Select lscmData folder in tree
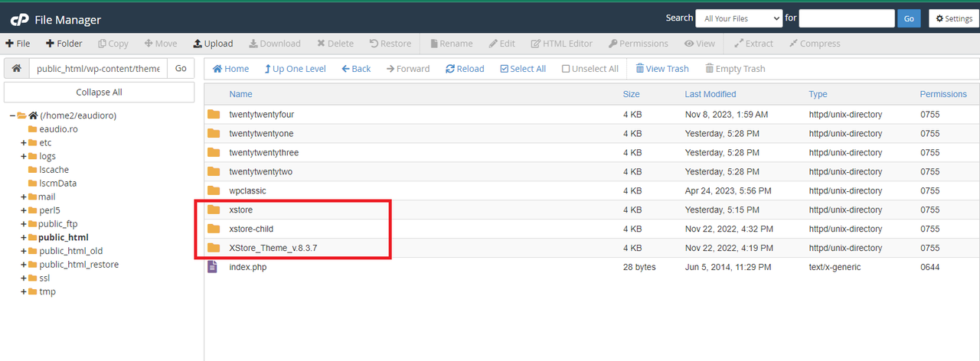 tap(57, 184)
